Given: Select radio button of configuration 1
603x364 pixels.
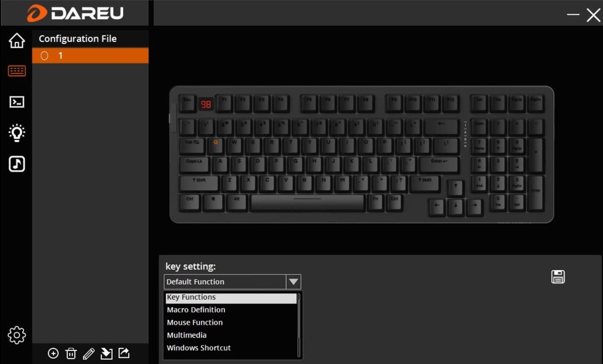Looking at the screenshot, I should [44, 56].
